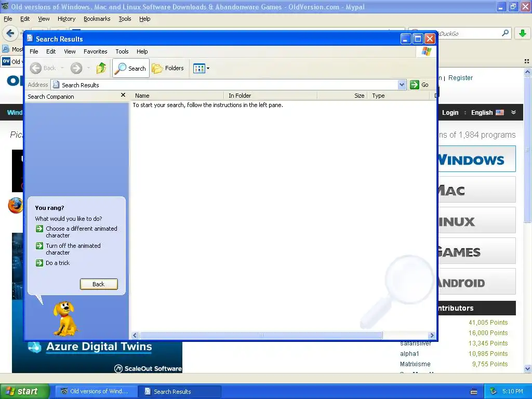Viewport: 532px width, 399px height.
Task: Close the Search Companion pane
Action: (123, 95)
